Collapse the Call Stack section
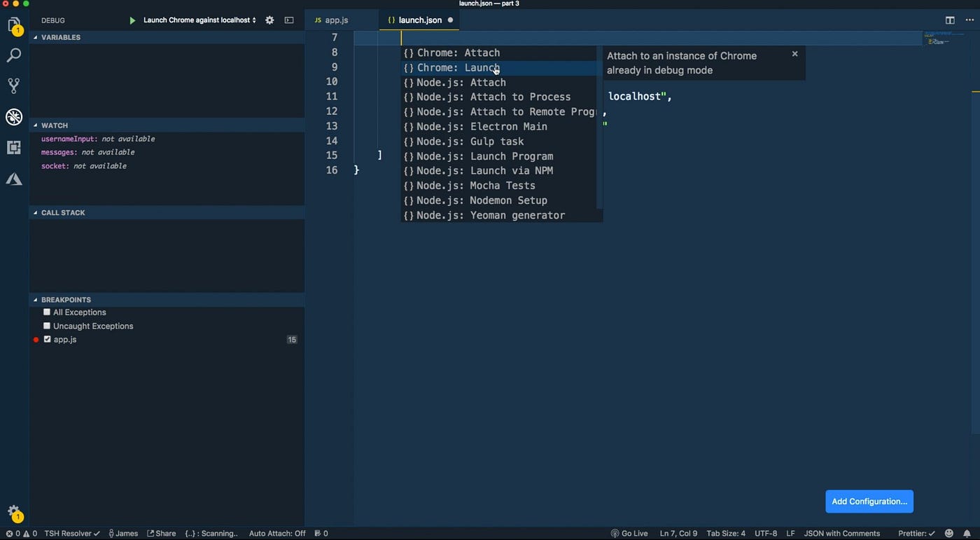The image size is (980, 540). pos(167,212)
